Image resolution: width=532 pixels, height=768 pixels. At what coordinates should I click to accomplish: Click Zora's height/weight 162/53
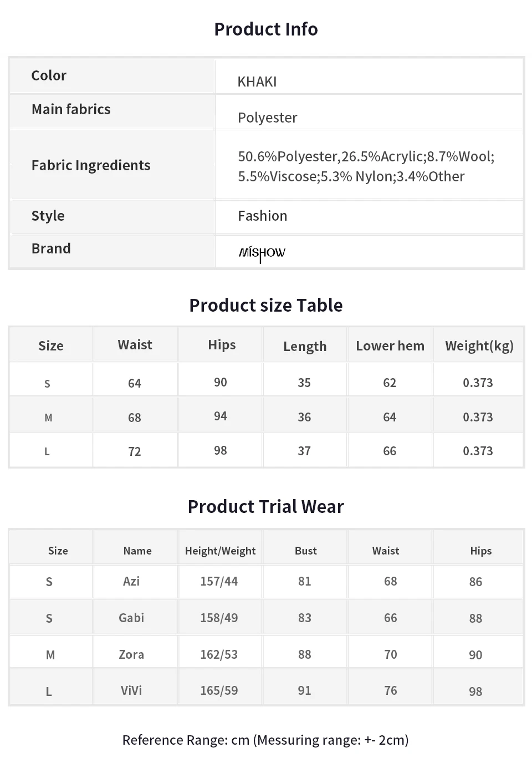pos(219,654)
